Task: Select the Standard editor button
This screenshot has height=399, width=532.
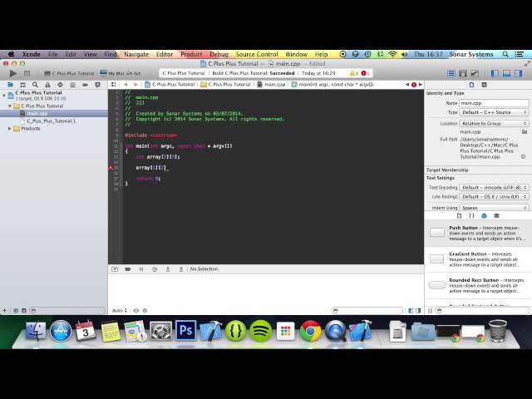Action: coord(451,73)
